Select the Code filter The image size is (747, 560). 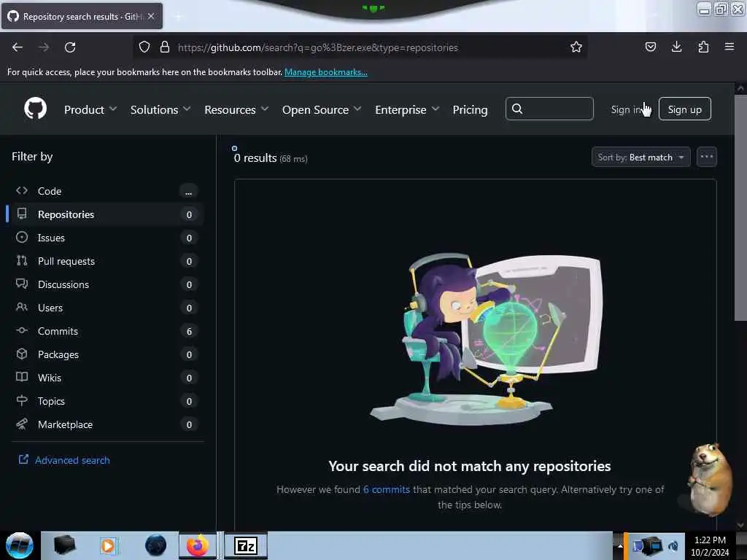coord(105,191)
